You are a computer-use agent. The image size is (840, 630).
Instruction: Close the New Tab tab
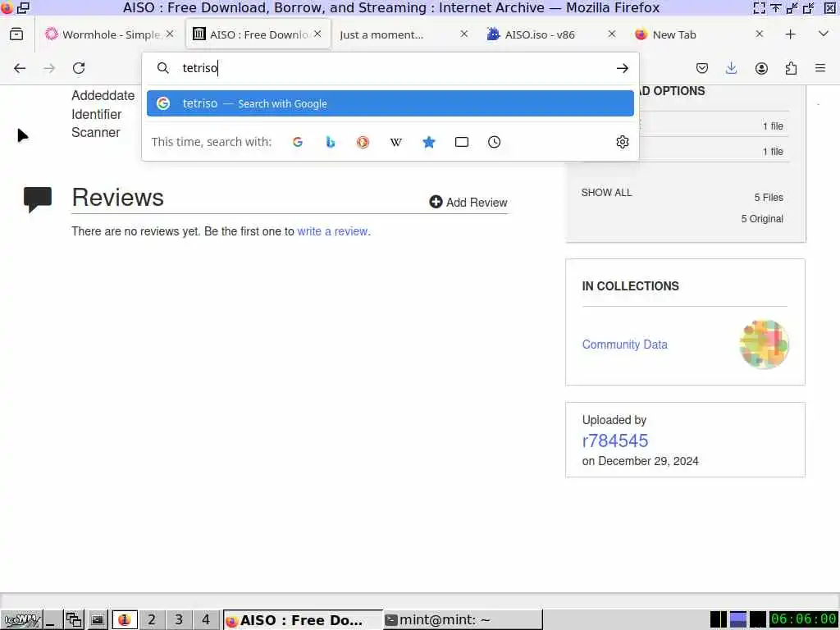click(x=759, y=34)
